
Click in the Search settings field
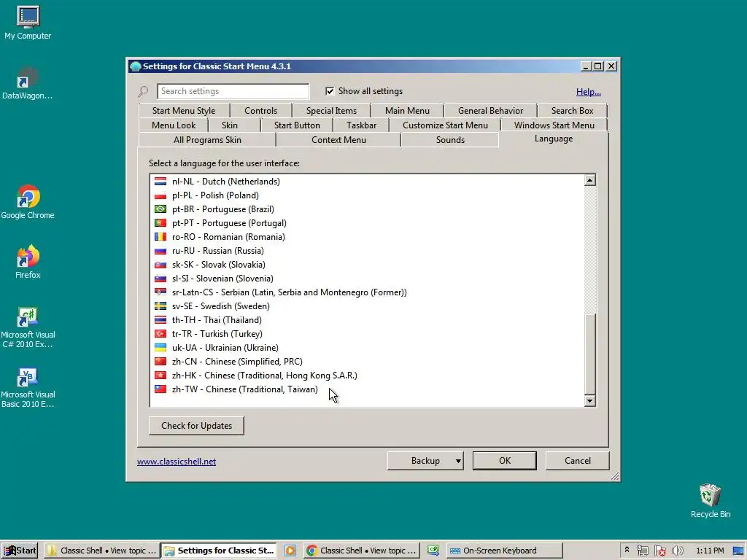[x=233, y=91]
